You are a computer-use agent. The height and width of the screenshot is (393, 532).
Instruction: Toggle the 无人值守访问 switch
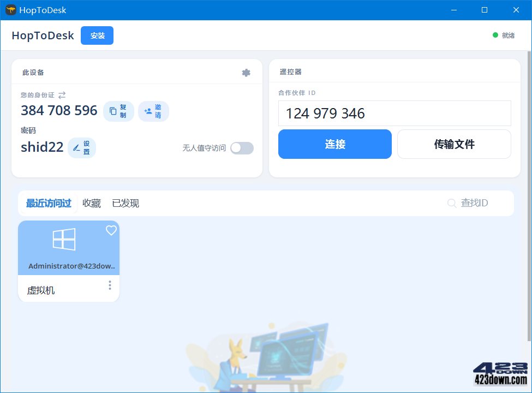point(242,148)
